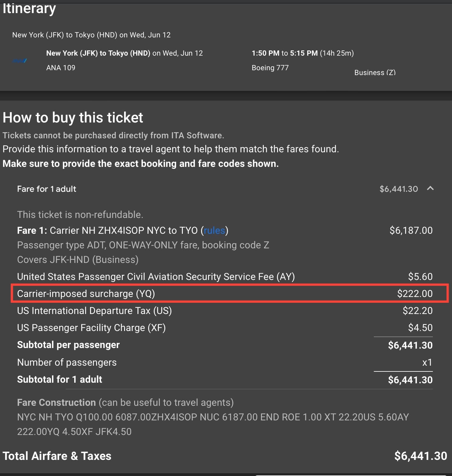Click the $6,187.00 base fare amount

click(x=411, y=230)
